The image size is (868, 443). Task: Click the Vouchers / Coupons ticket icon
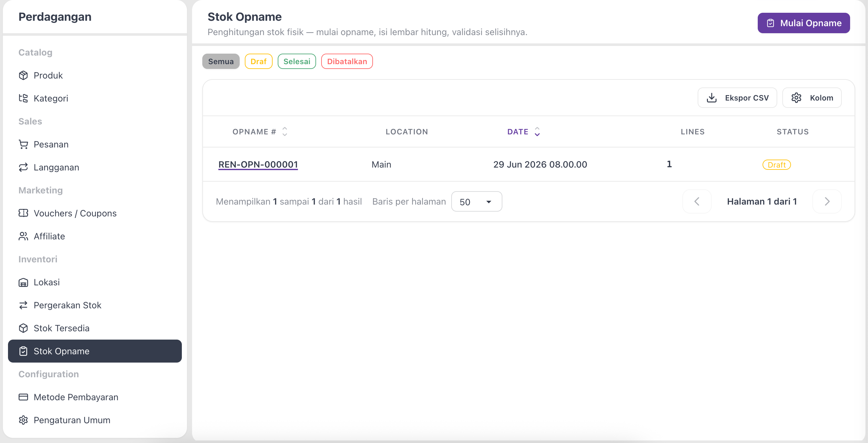[x=23, y=214]
